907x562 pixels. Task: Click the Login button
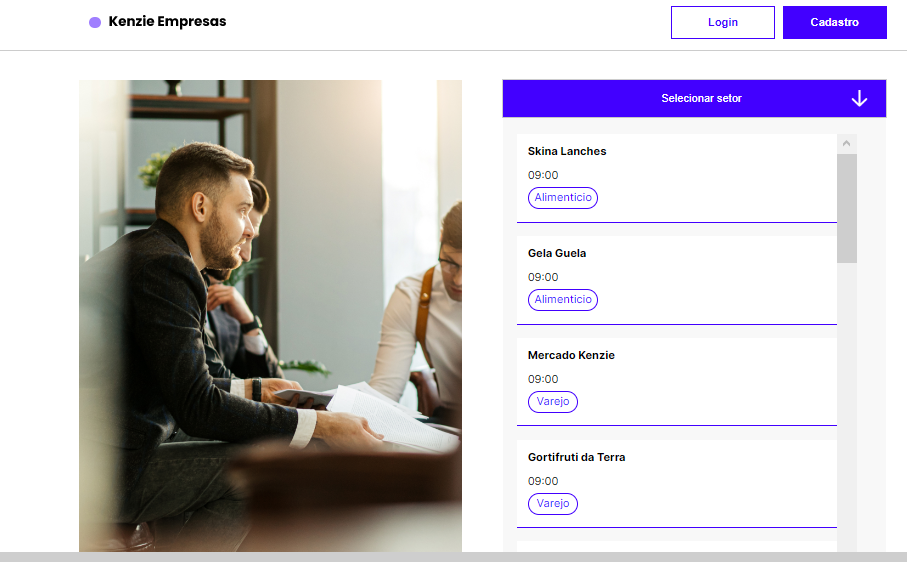(722, 23)
